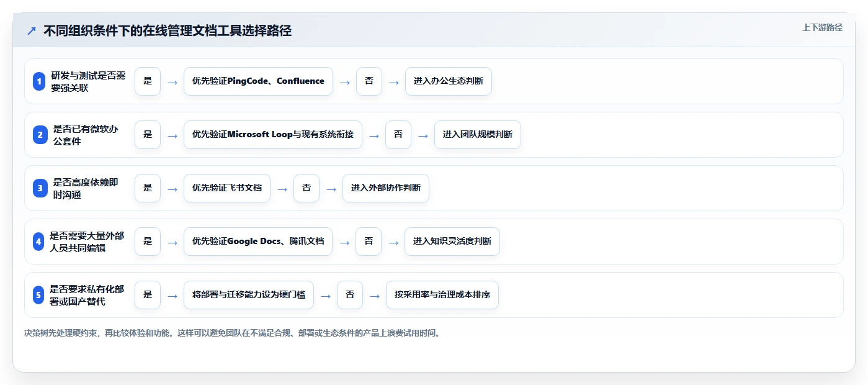
Task: Click 否 box in the 研发与测试 row
Action: [369, 81]
